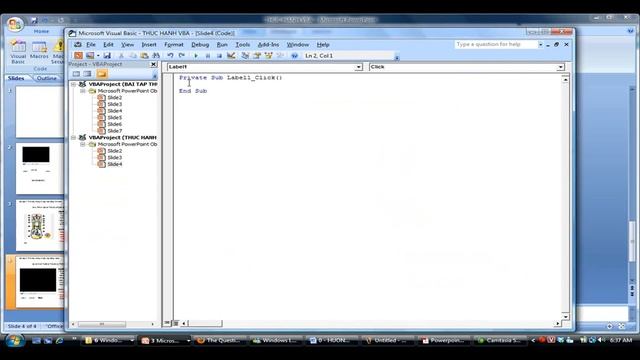This screenshot has height=360, width=640.
Task: Toggle Design Mode icon
Action: click(x=231, y=56)
